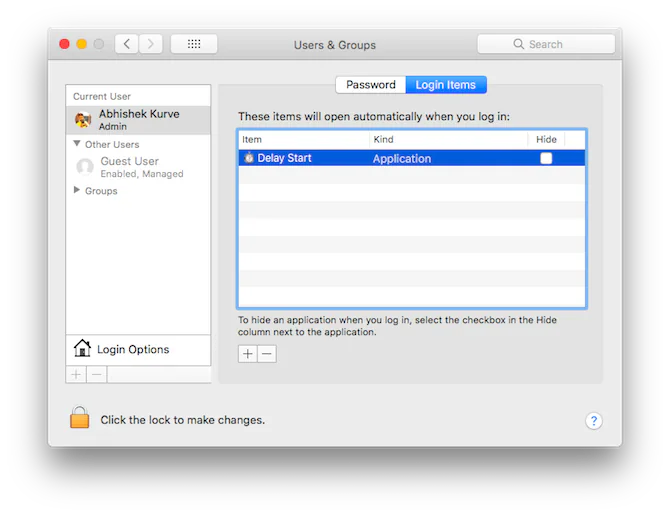Switch to the Password tab
This screenshot has height=515, width=670.
[x=370, y=85]
